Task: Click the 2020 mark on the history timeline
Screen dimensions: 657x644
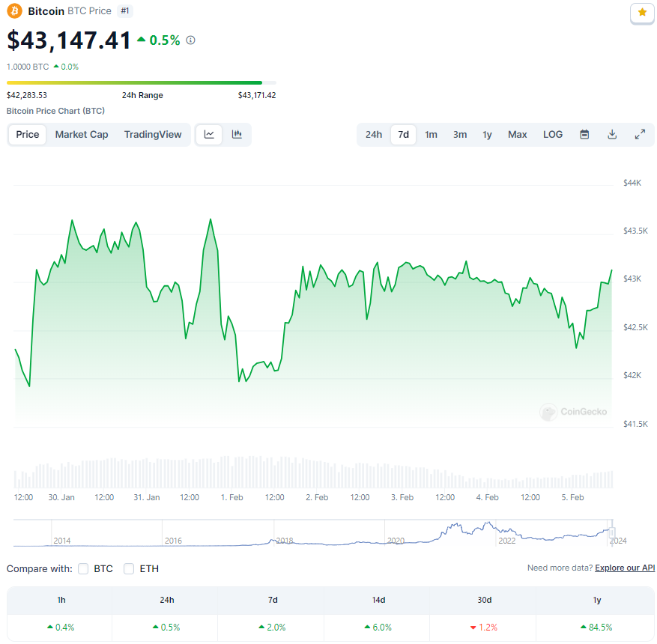Action: click(x=396, y=540)
